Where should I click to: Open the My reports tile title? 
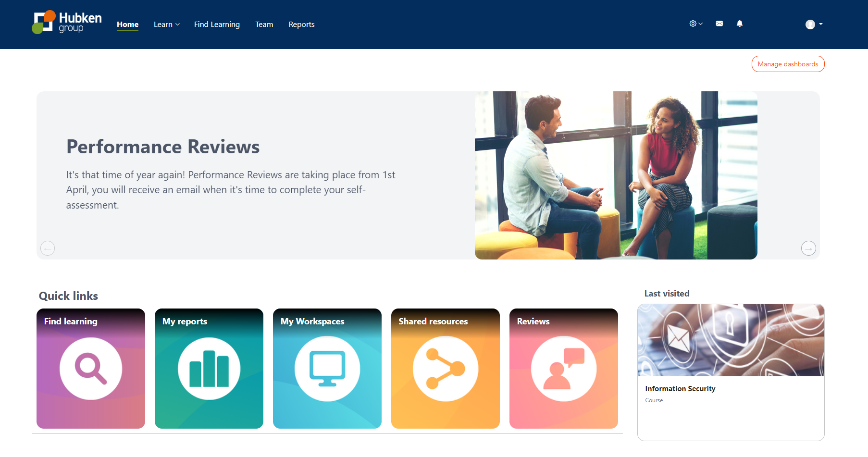[x=185, y=321]
